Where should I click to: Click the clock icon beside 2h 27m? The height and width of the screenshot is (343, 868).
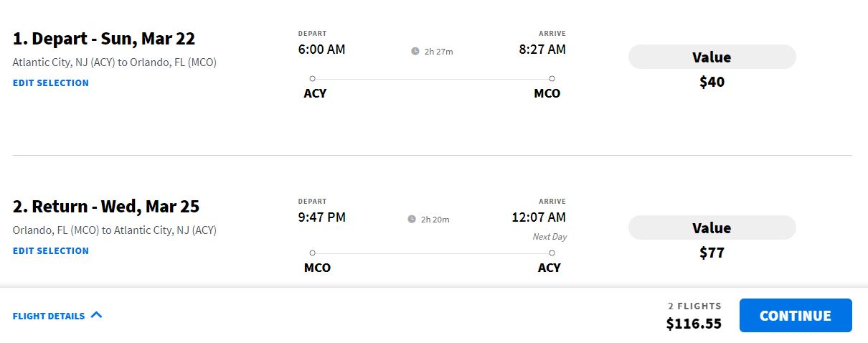coord(415,51)
